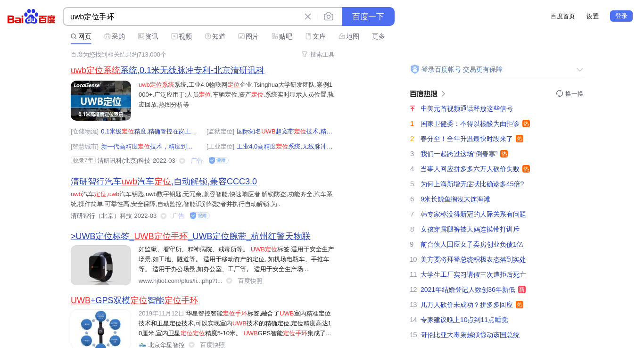Switch to the 贴吧 tab
Image resolution: width=644 pixels, height=348 pixels.
pyautogui.click(x=282, y=36)
